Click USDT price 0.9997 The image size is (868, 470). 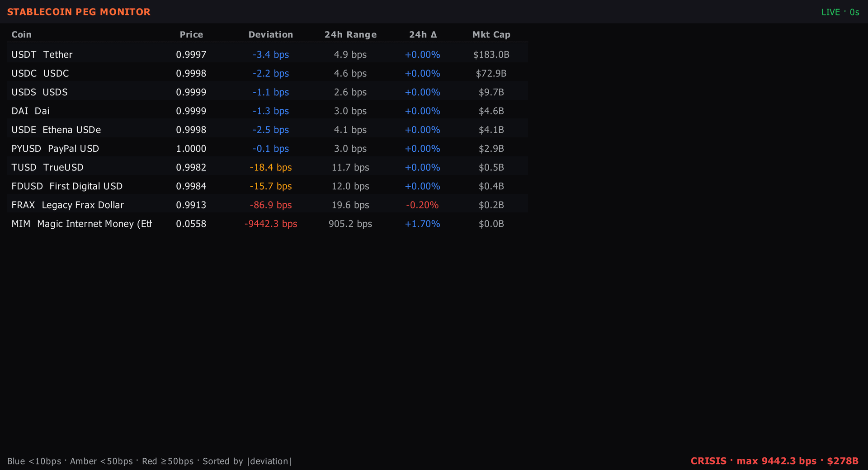(191, 55)
